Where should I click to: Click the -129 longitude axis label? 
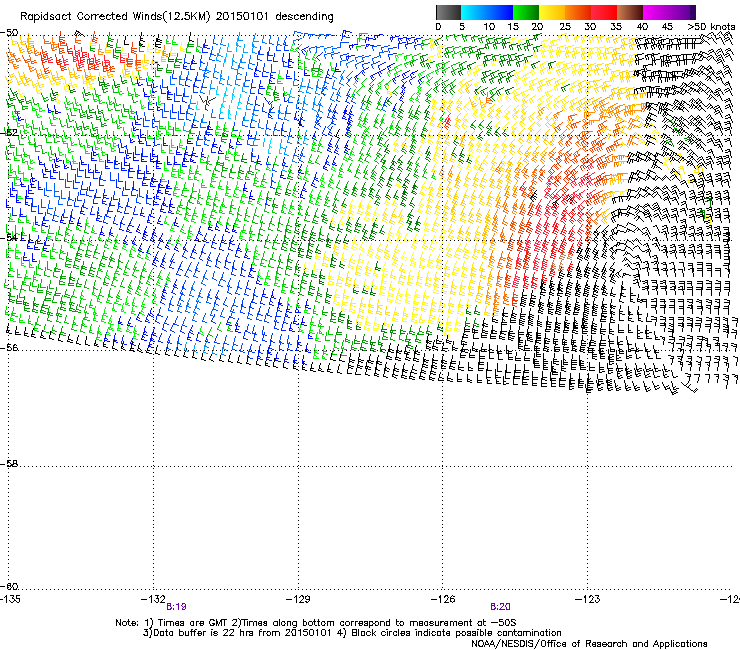pyautogui.click(x=298, y=599)
